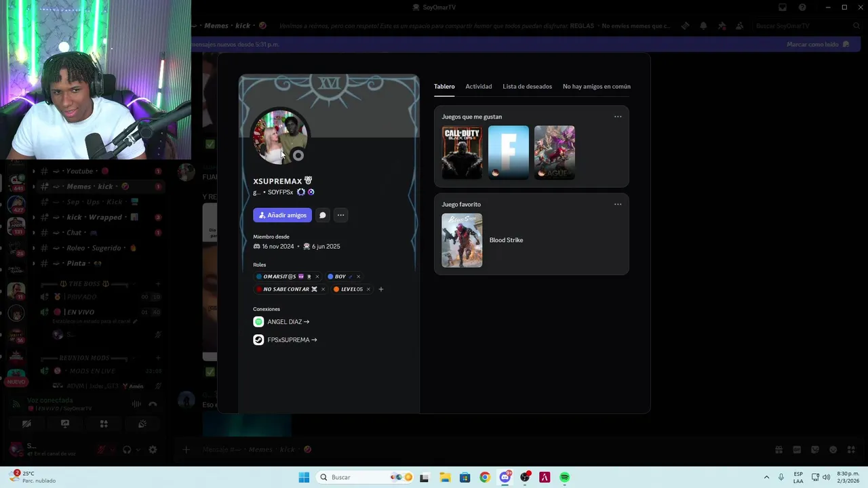Click the XSUPREMAX username

[x=277, y=181]
